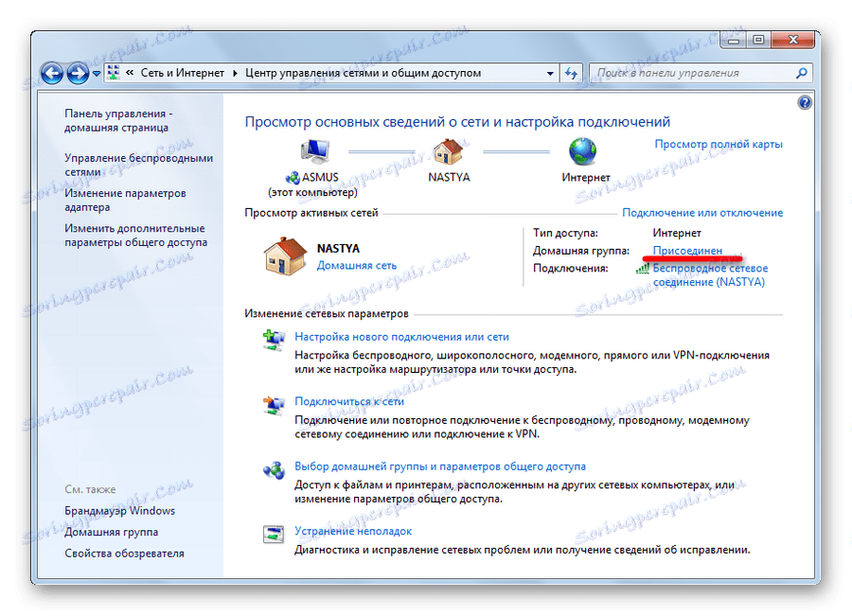Click the Просмотр полной карты link
The width and height of the screenshot is (852, 616).
[x=718, y=143]
